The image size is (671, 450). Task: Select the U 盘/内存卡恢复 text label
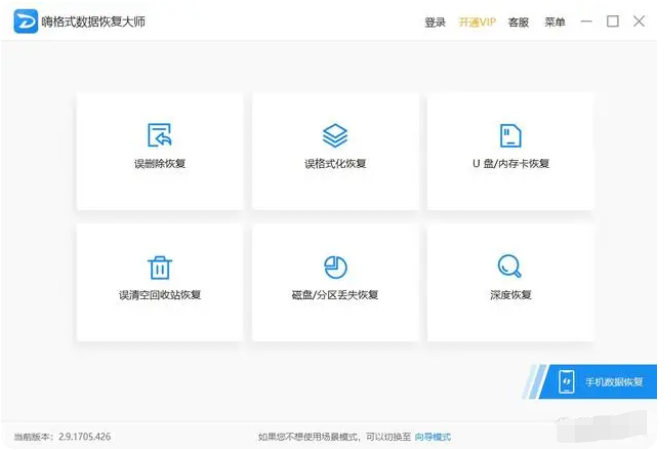511,163
